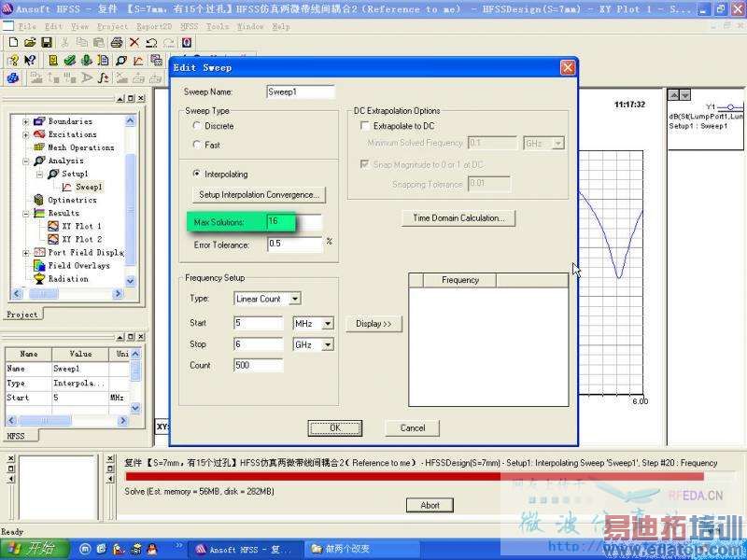Click the Max Solutions field

coord(294,221)
